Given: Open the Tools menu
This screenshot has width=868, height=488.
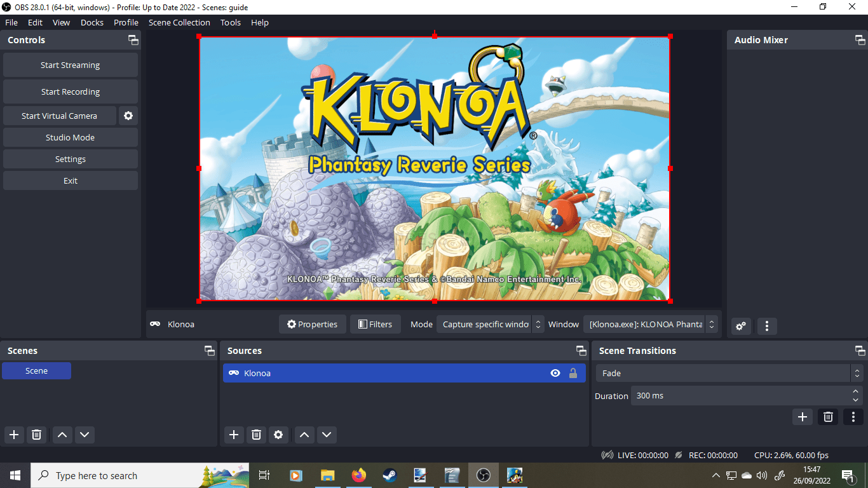Looking at the screenshot, I should point(231,22).
